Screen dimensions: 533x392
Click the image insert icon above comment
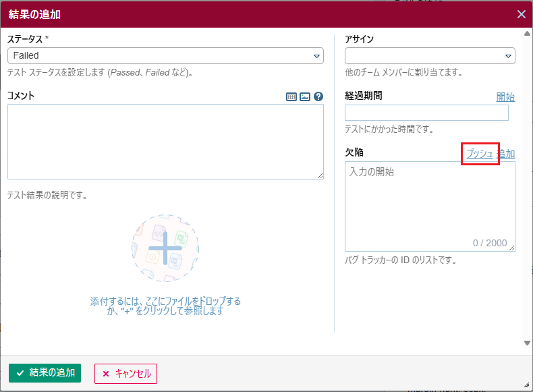tap(305, 96)
